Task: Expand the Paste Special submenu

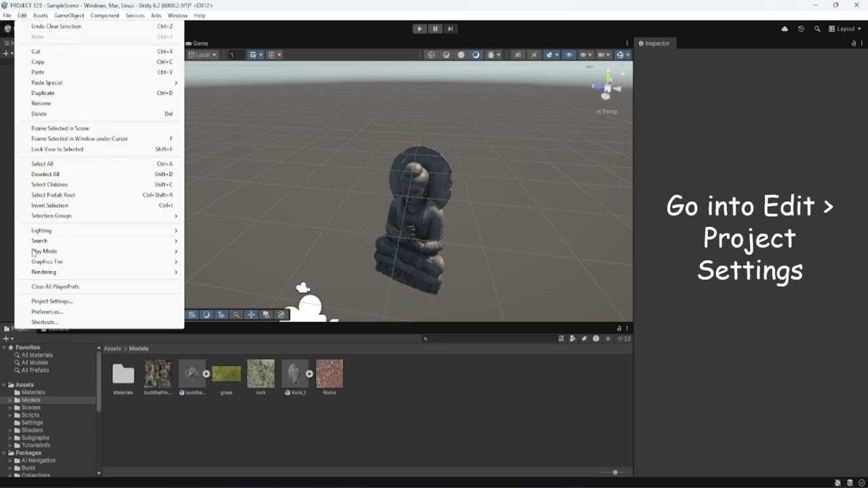Action: (x=100, y=83)
